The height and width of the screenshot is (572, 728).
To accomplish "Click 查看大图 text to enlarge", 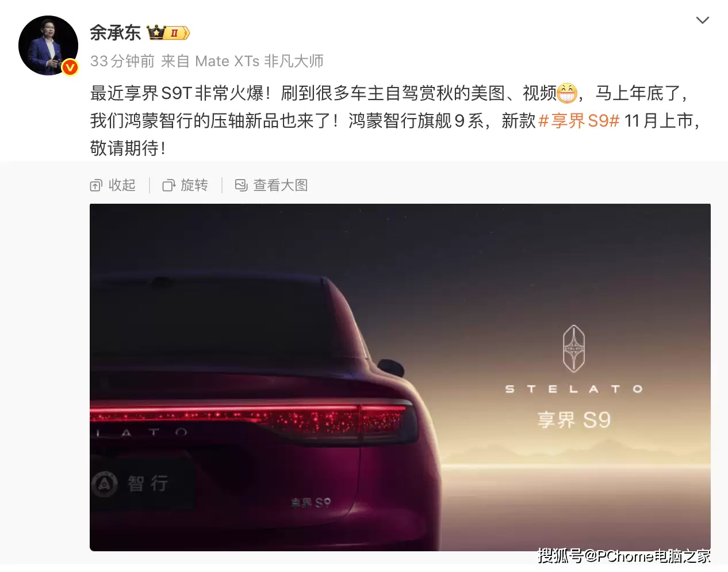I will (281, 185).
